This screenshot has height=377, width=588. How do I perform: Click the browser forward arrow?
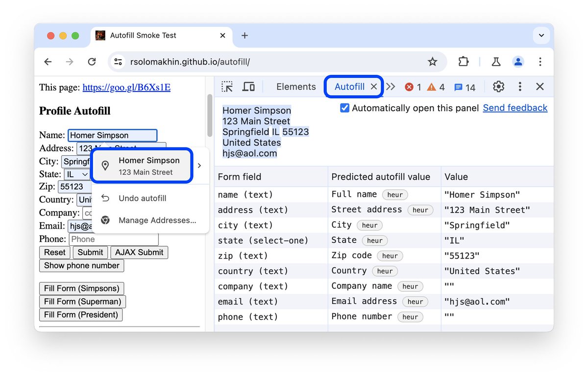[70, 62]
